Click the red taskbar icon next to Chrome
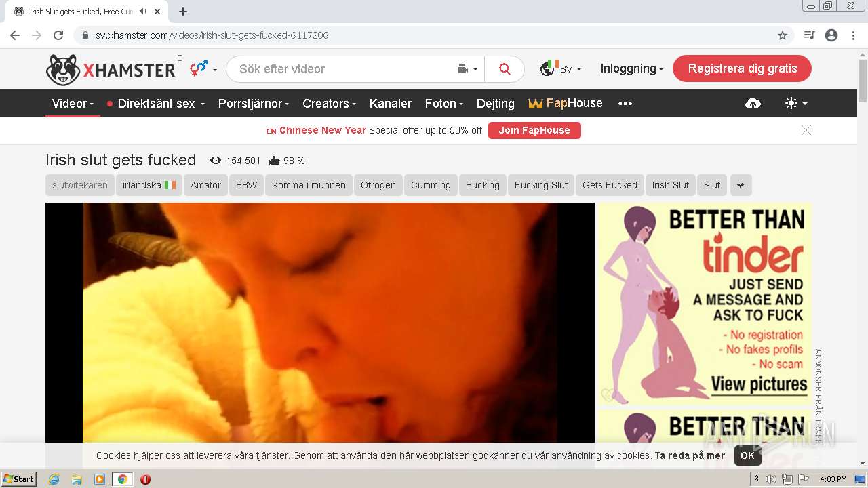 pos(145,479)
